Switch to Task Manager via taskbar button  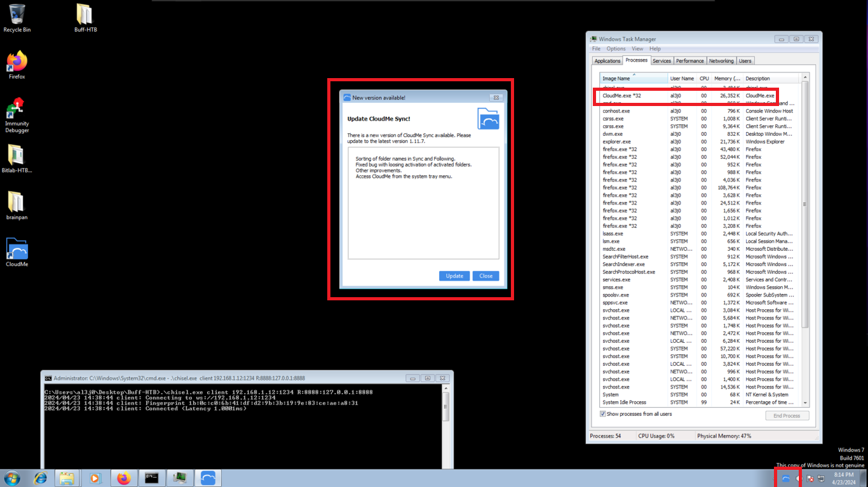pos(180,478)
